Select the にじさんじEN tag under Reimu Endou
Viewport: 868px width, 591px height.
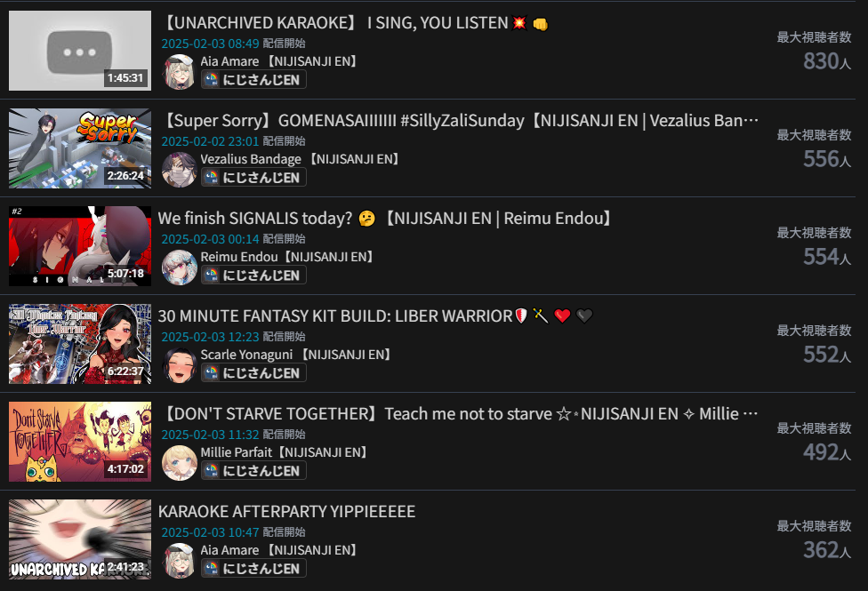tap(253, 276)
